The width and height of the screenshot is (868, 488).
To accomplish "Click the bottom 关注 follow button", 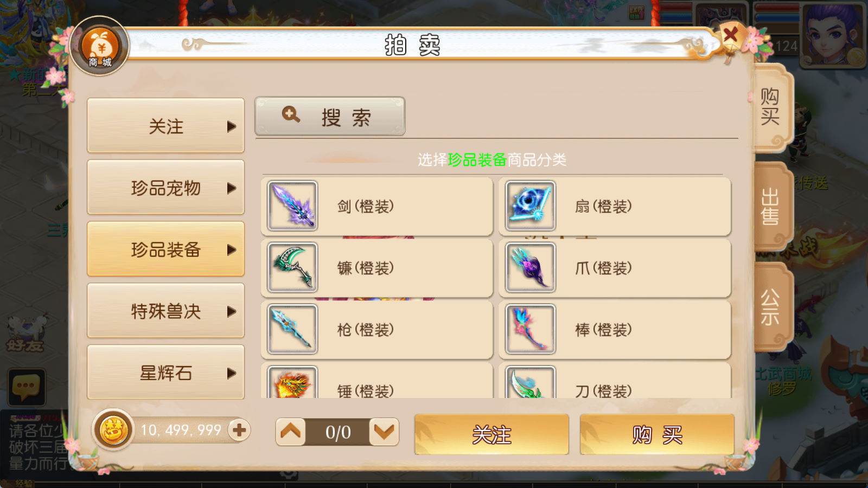I will pyautogui.click(x=492, y=434).
